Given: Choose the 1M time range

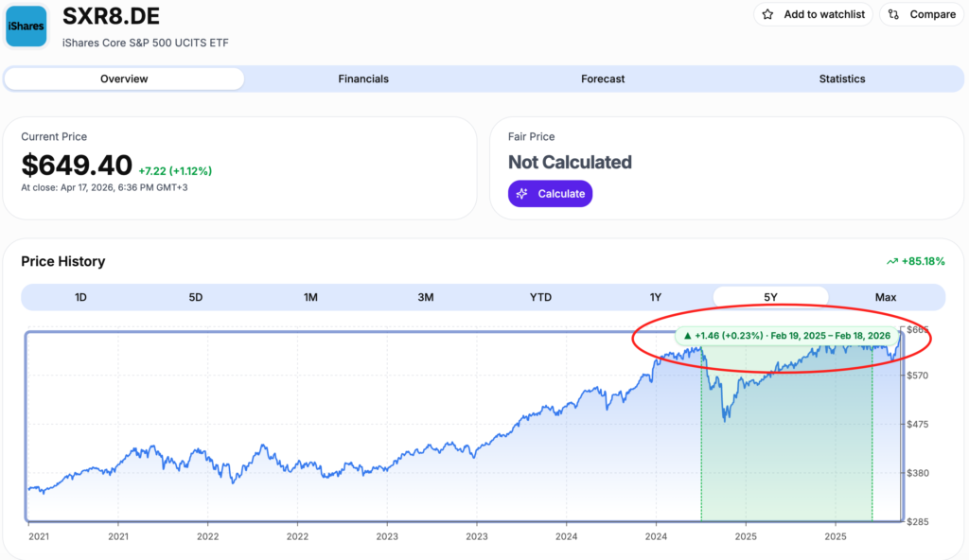Looking at the screenshot, I should (310, 297).
